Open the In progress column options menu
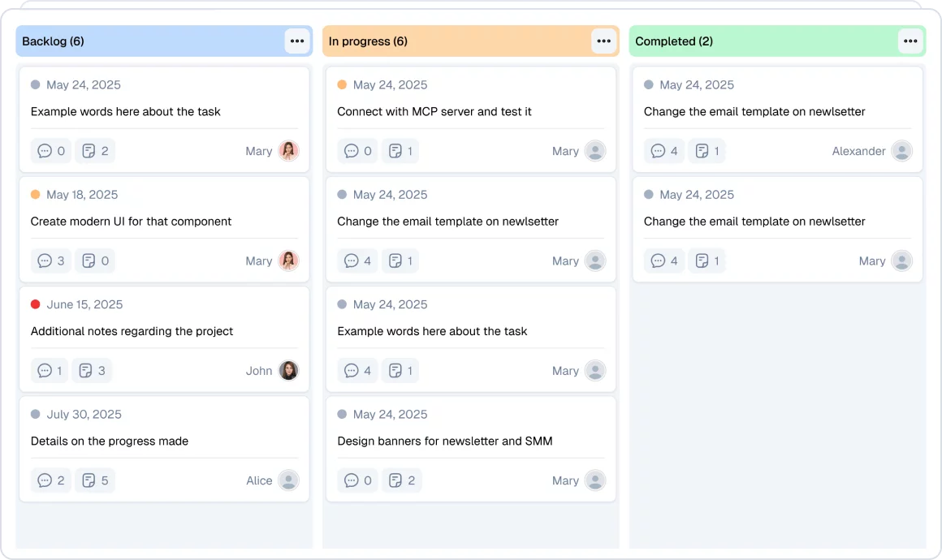The height and width of the screenshot is (560, 942). click(x=603, y=41)
